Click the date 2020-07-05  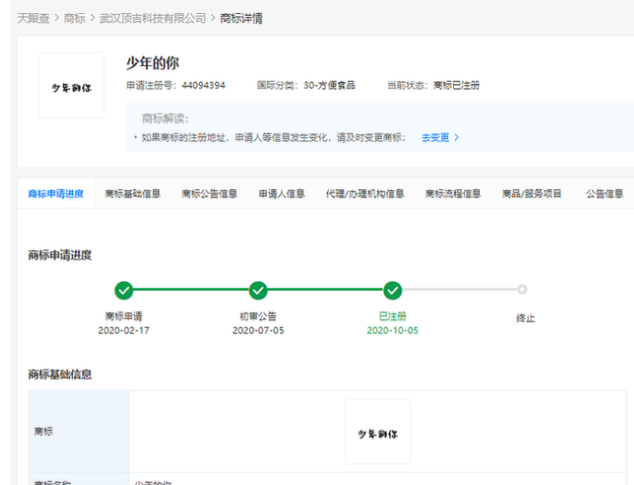click(x=258, y=330)
